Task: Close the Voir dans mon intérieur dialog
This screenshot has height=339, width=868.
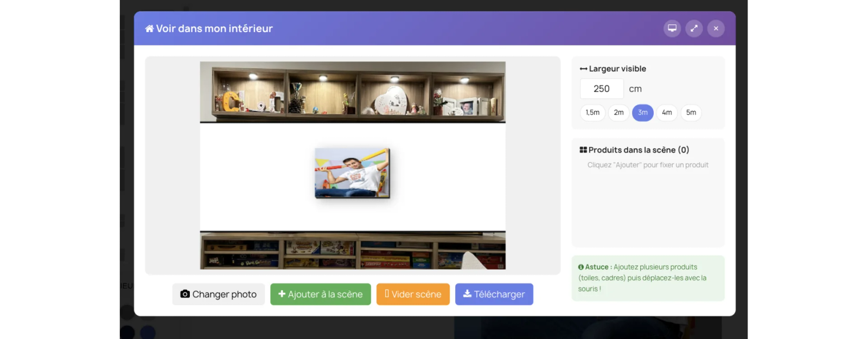Action: 716,28
